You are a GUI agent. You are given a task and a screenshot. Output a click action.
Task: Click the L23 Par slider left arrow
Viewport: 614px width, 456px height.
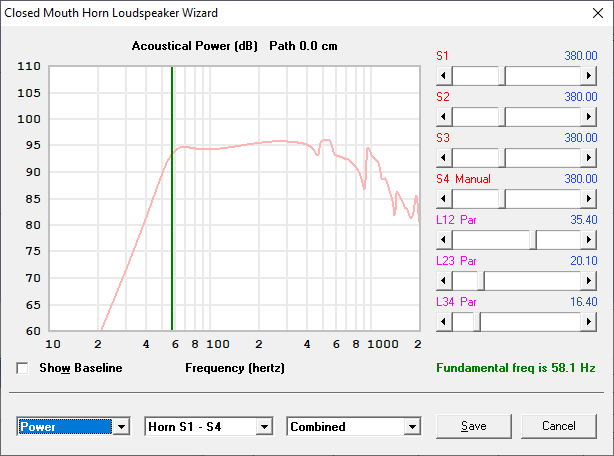[444, 281]
